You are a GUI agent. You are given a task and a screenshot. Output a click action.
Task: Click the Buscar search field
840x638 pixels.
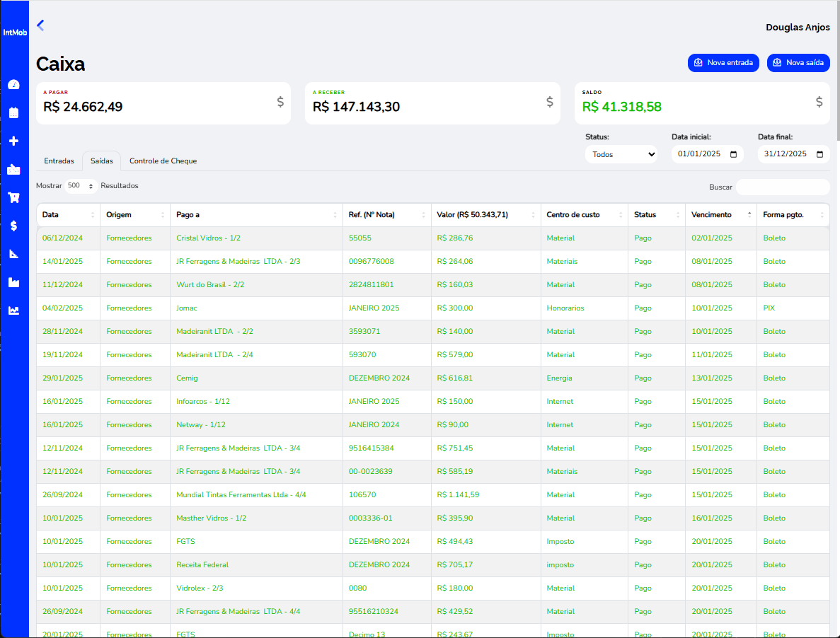click(782, 187)
